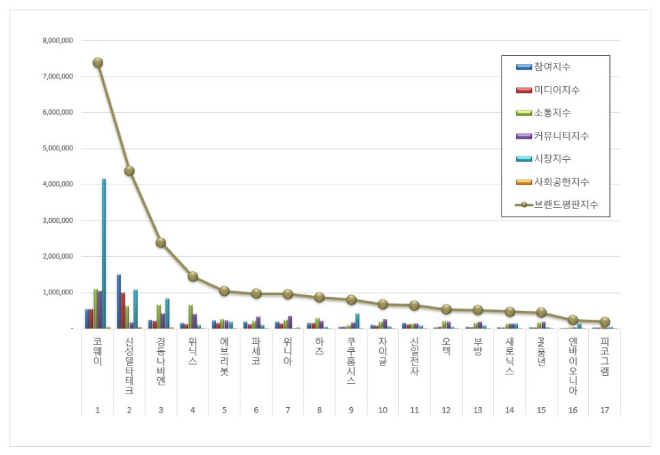Select the 코웨이 category label on axis

[x=97, y=350]
